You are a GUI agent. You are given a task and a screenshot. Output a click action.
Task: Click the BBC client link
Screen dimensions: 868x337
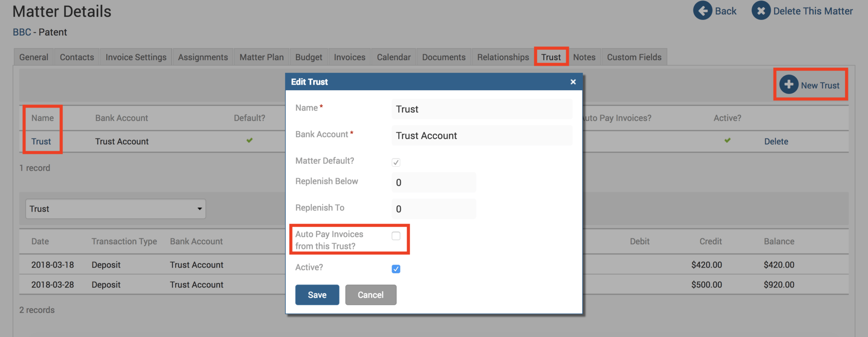pos(22,32)
